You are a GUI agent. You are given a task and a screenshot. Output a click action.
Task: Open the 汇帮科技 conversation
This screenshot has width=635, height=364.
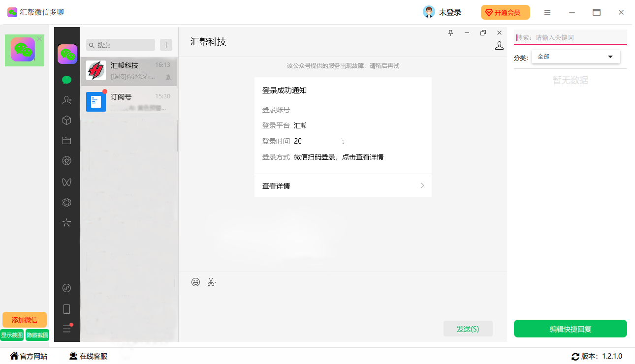click(x=129, y=70)
